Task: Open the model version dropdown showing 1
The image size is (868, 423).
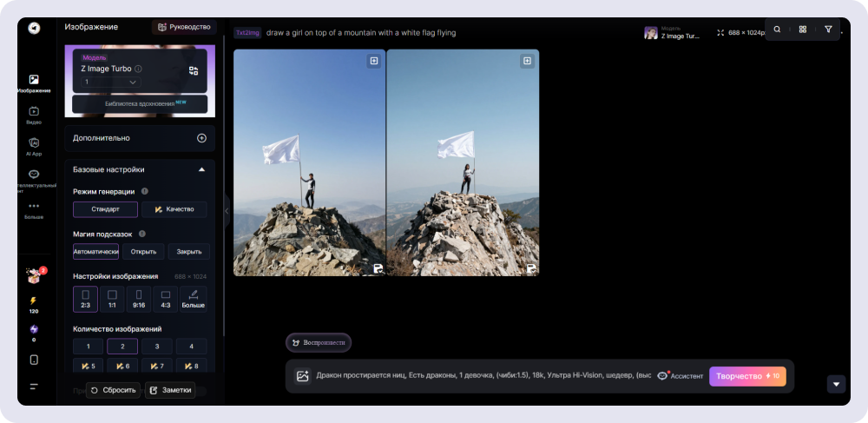Action: click(x=110, y=82)
